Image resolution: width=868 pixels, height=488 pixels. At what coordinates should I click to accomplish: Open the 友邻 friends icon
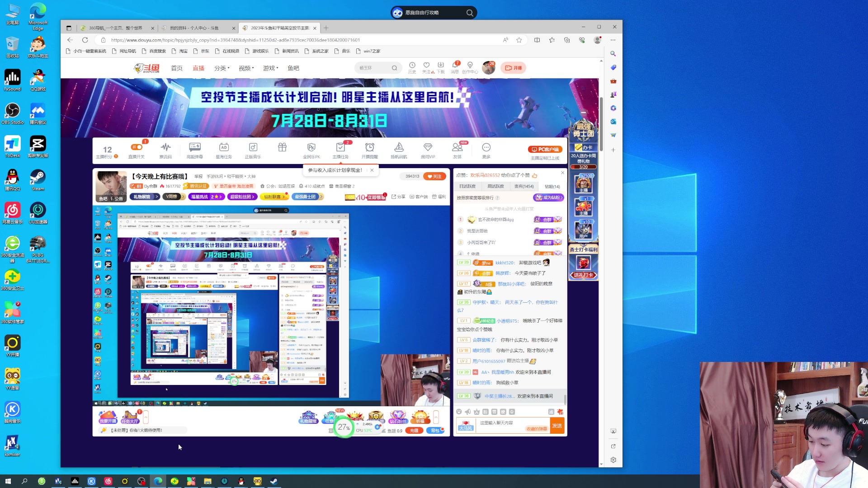coord(457,150)
